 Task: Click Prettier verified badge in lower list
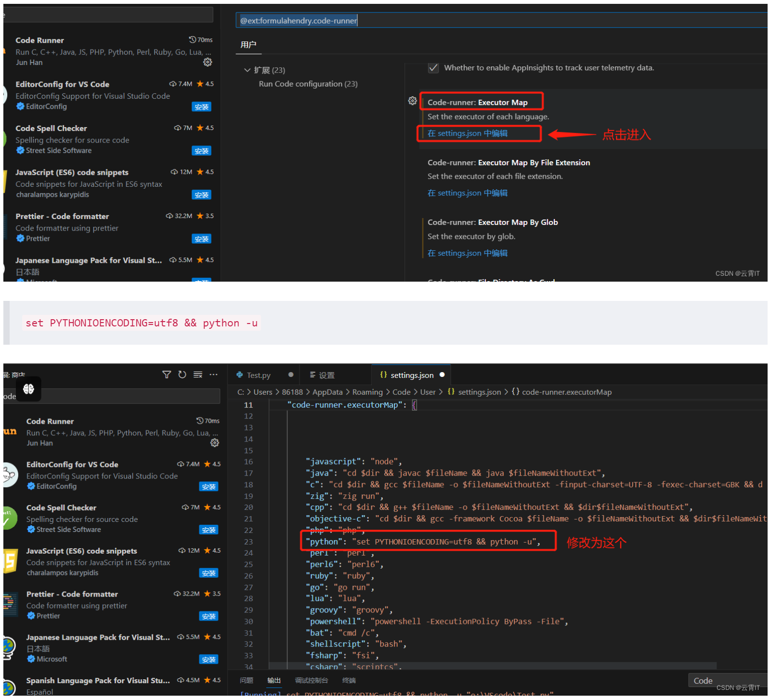pyautogui.click(x=31, y=616)
